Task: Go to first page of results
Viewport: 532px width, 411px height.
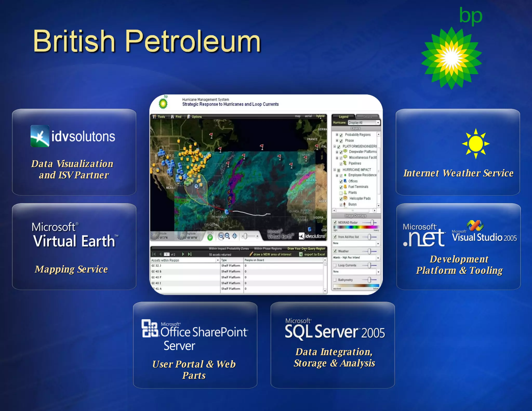Action: coord(154,254)
